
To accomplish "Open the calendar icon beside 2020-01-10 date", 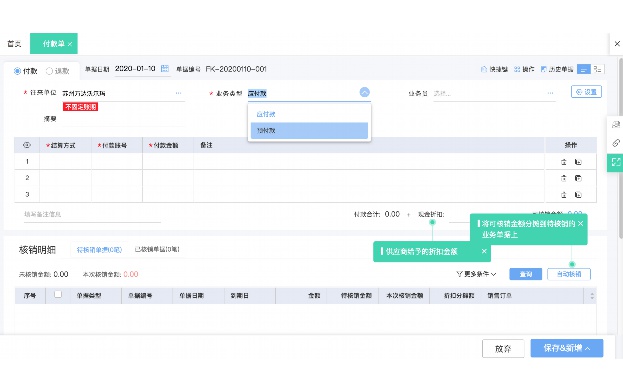I will coord(165,69).
